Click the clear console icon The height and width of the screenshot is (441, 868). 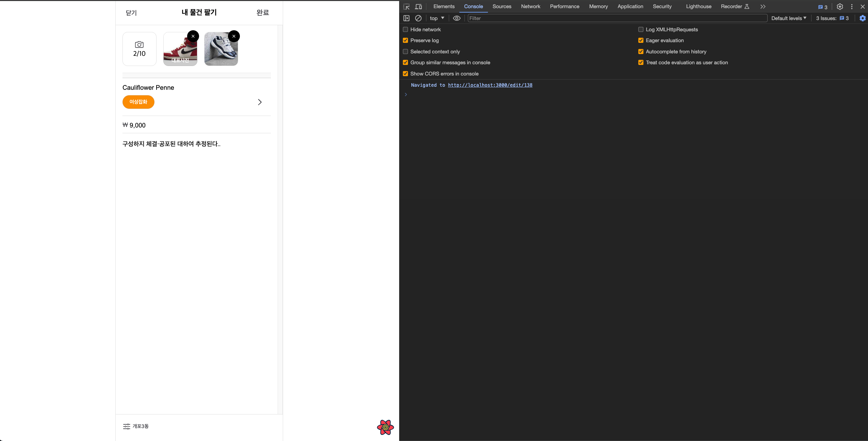coord(418,18)
